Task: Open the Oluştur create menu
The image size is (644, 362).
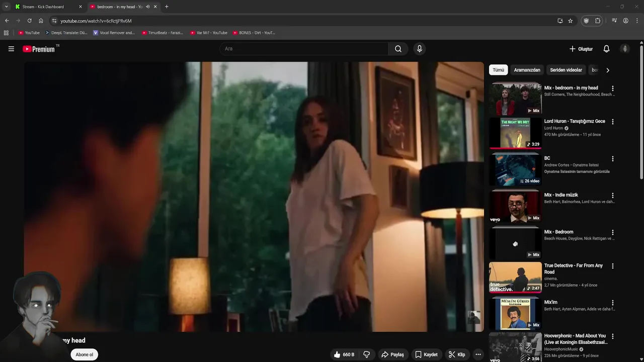Action: point(581,49)
